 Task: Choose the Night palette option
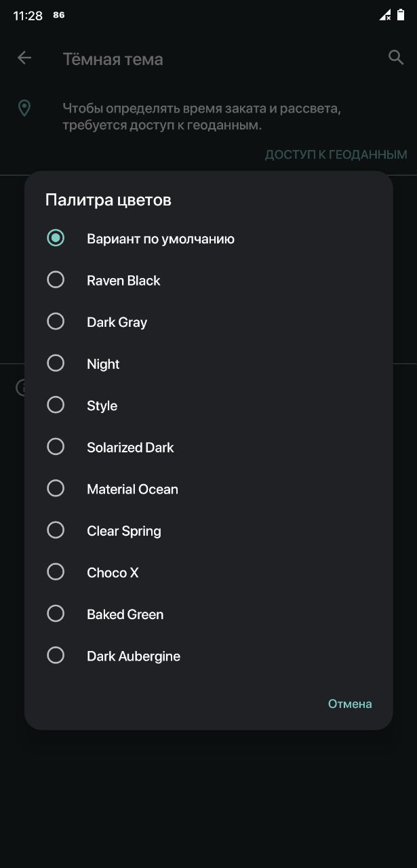pos(208,363)
